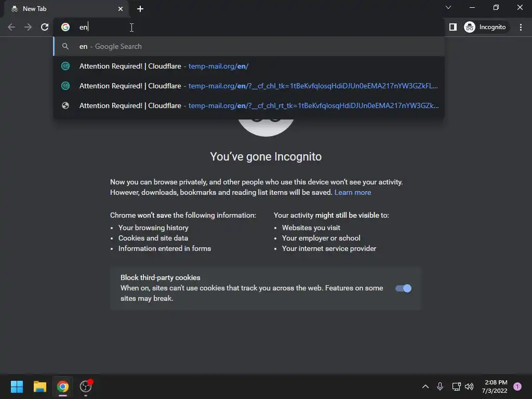Image resolution: width=532 pixels, height=399 pixels.
Task: Open a new tab with the plus button
Action: coord(140,9)
